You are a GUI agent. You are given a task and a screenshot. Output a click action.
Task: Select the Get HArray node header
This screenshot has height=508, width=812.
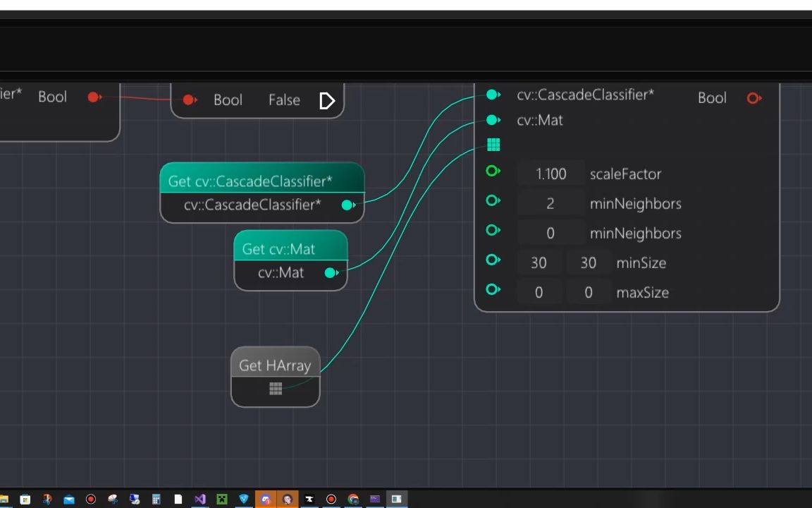tap(276, 363)
